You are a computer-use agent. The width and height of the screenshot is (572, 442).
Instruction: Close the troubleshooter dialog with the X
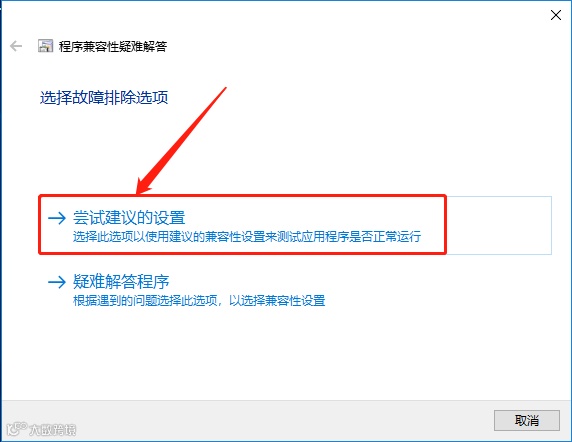point(556,15)
